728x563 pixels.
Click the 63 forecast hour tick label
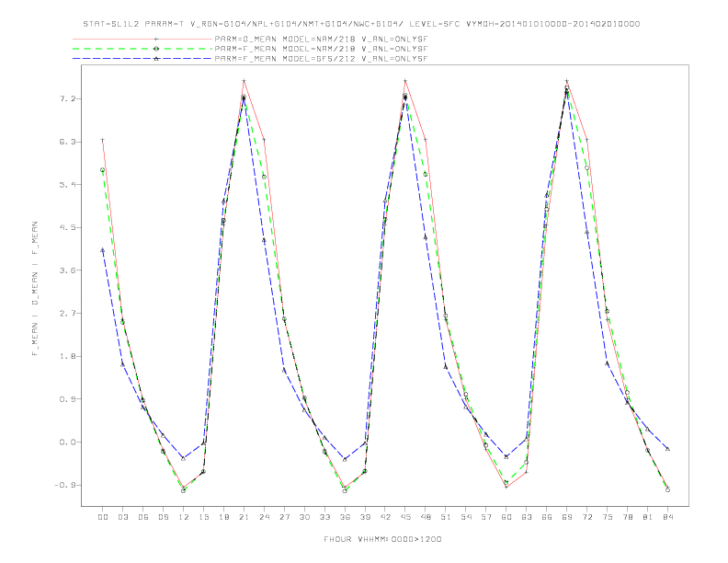click(x=527, y=517)
